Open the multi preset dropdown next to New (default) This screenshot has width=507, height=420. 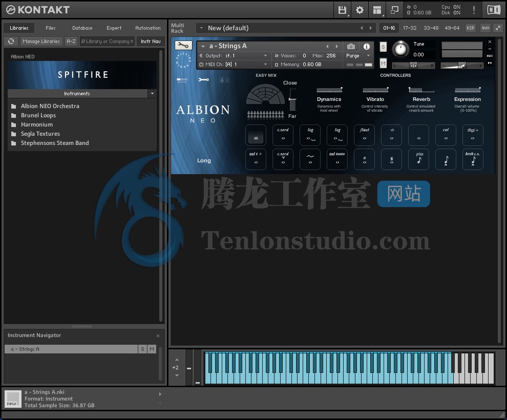tap(201, 28)
